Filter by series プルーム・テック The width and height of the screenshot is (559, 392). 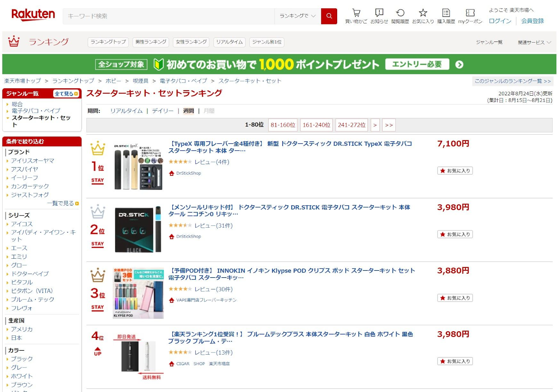(32, 299)
